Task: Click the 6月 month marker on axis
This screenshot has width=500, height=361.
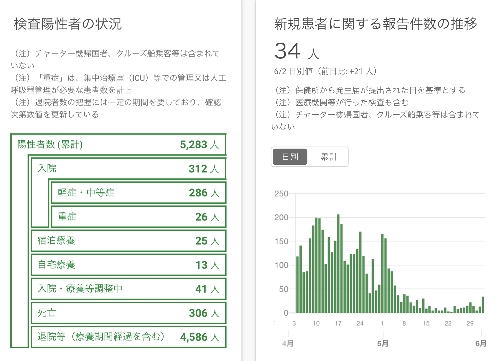Action: click(x=481, y=343)
